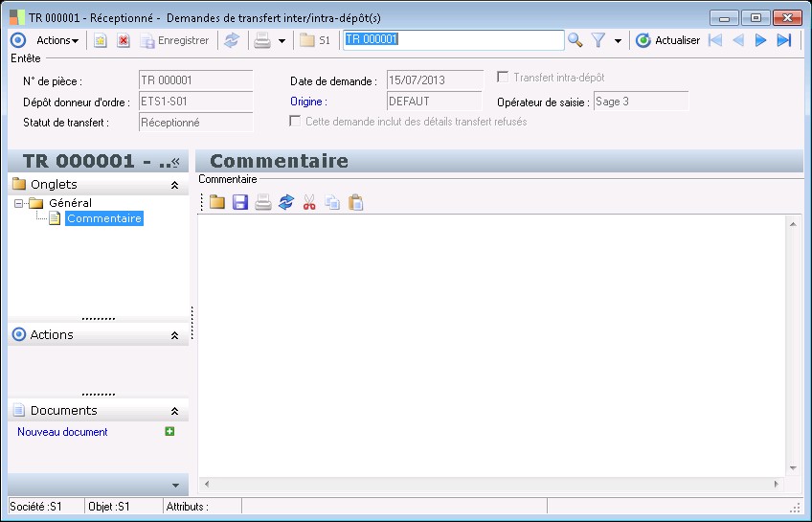Image resolution: width=812 pixels, height=522 pixels.
Task: Toggle the détails transfert refusés checkbox
Action: (x=295, y=122)
